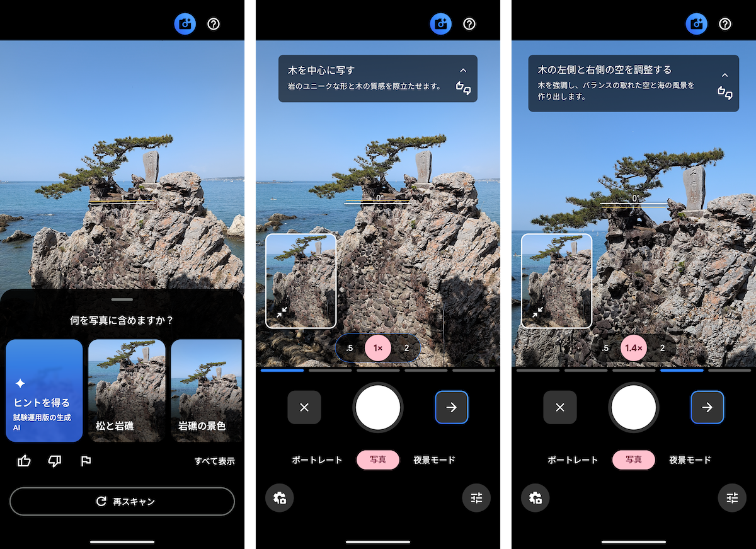Tap the flag icon to report suggestions
This screenshot has height=549, width=756.
[86, 461]
